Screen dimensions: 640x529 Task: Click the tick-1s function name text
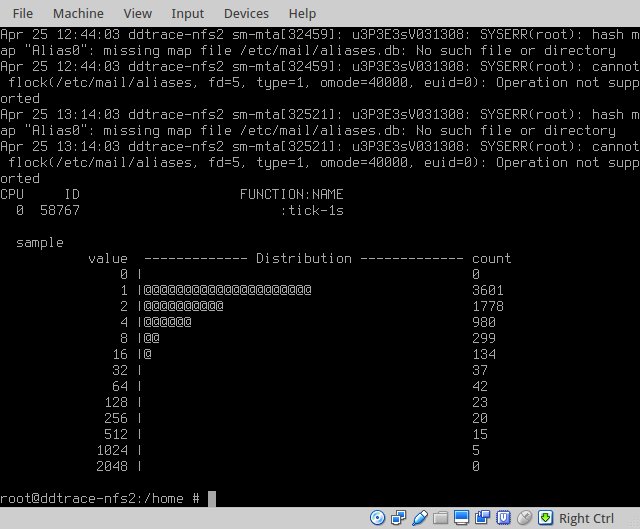312,210
